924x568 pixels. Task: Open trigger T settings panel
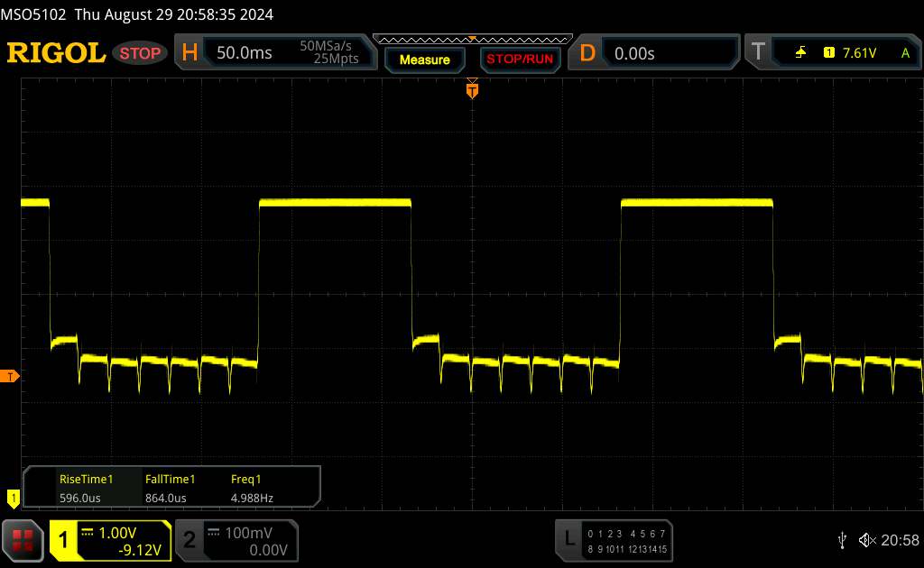[833, 53]
